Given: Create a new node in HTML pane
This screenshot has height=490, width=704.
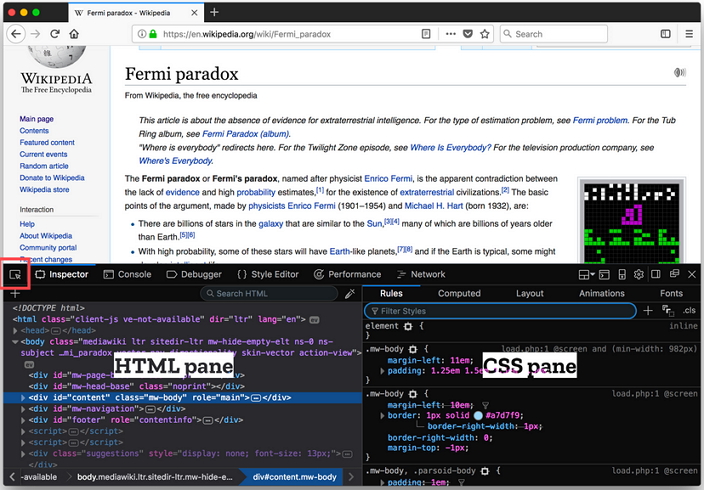Looking at the screenshot, I should coord(15,294).
